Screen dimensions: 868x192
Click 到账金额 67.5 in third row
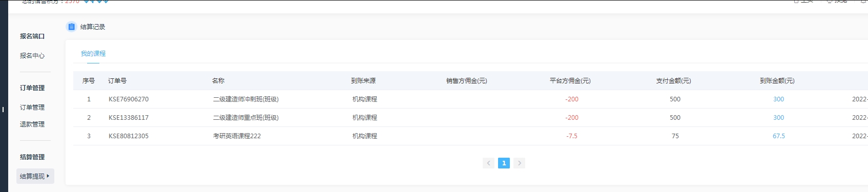779,136
